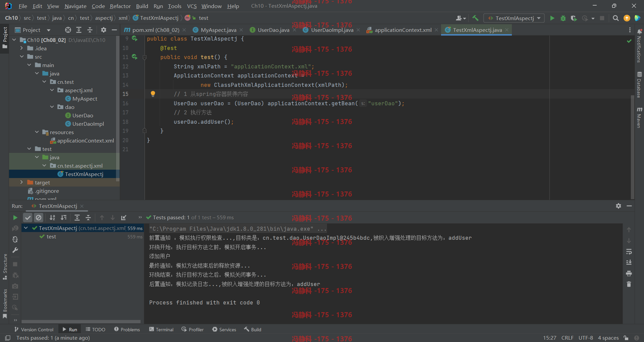Click the test results horizontal scrollbar
Viewport: 644px width, 342px height.
coord(82,321)
